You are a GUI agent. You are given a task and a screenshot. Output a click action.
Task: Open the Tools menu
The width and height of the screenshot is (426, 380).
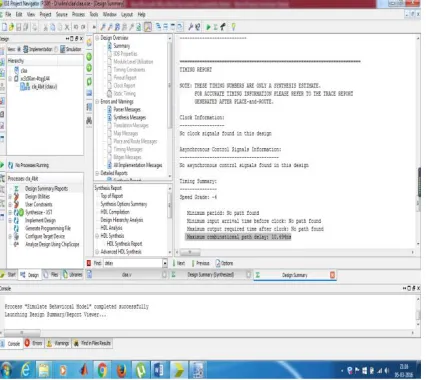(94, 14)
